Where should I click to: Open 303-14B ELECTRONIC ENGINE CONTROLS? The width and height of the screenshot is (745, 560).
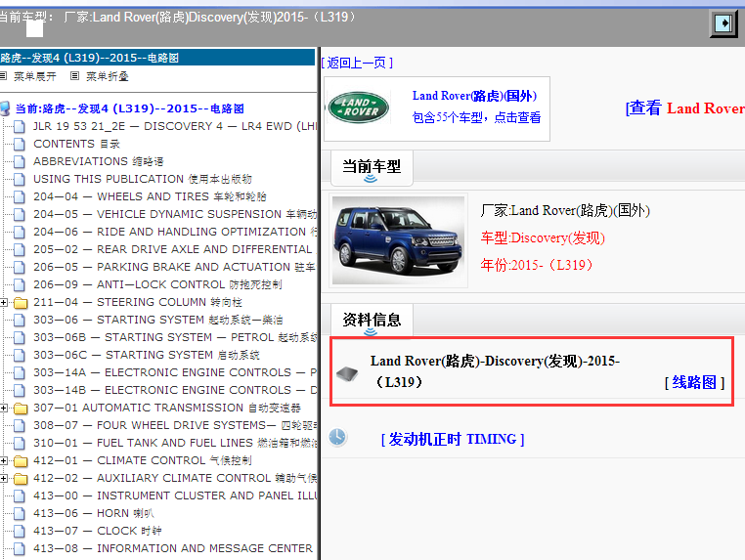(175, 390)
